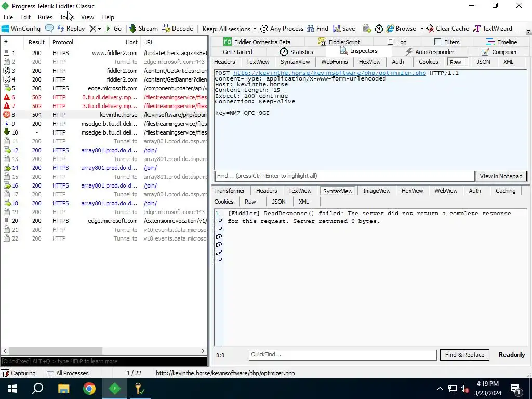Image resolution: width=532 pixels, height=399 pixels.
Task: Toggle Stream mode in toolbar
Action: point(143,29)
